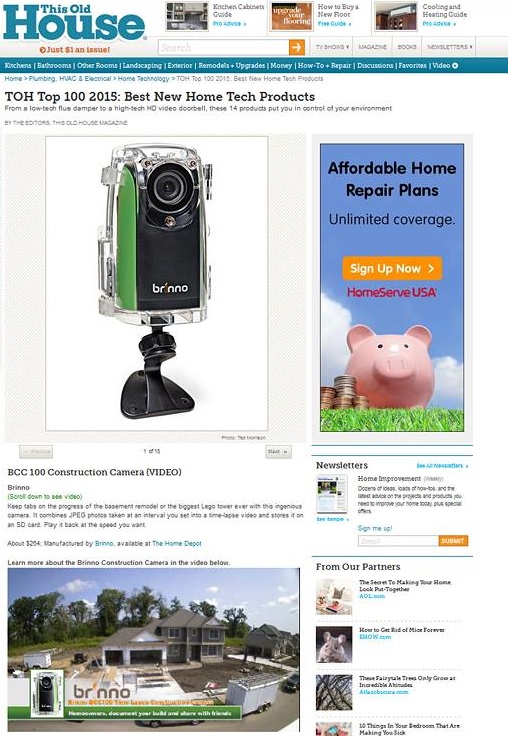Open the This Old House logo

74,22
